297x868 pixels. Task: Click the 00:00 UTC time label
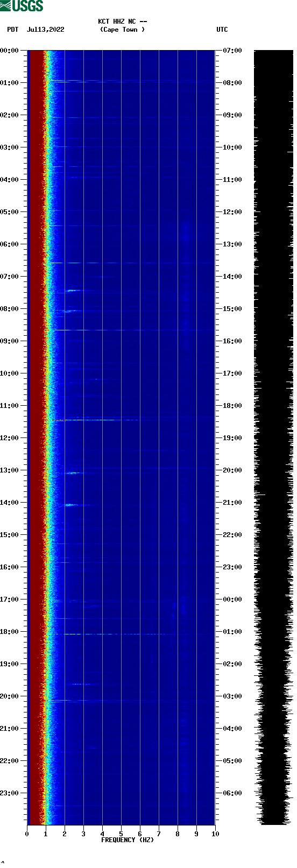(232, 599)
